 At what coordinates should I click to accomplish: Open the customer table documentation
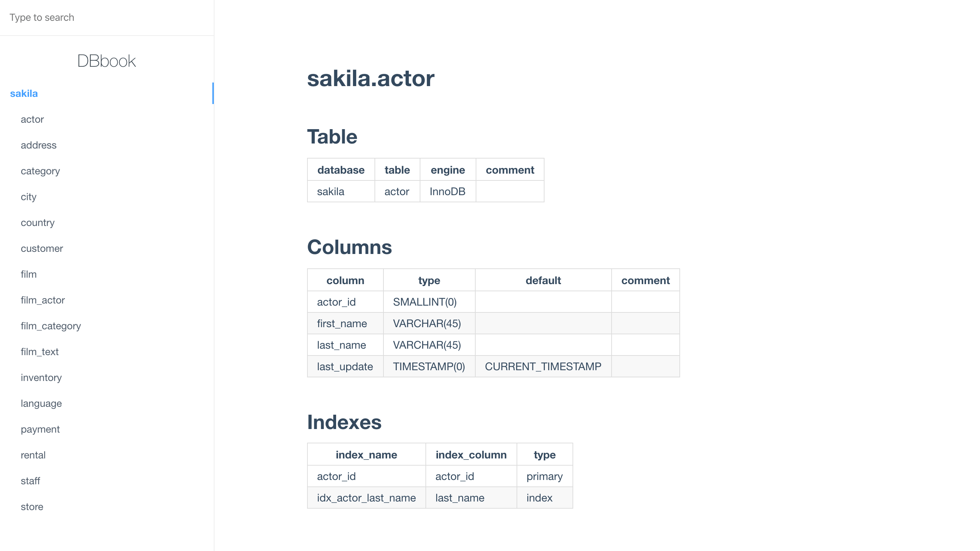[x=42, y=249]
